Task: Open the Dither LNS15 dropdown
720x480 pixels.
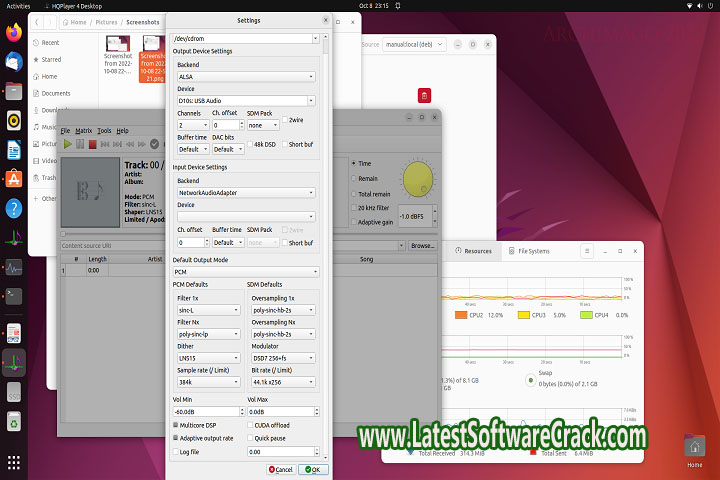Action: coord(208,357)
